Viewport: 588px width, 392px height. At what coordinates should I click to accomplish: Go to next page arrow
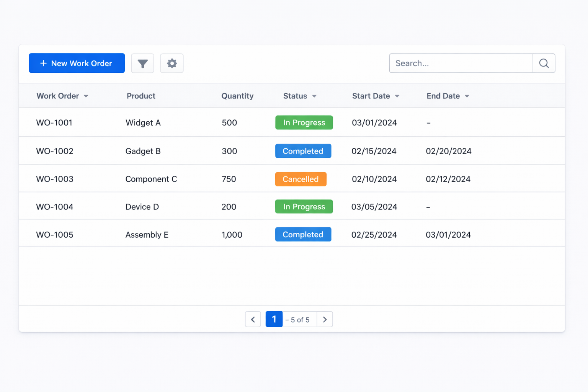(x=325, y=319)
